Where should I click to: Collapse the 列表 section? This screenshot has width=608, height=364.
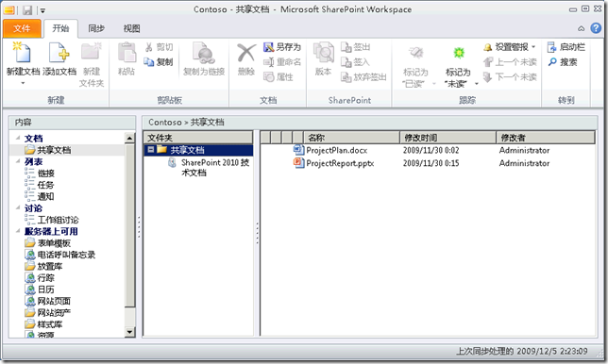[18, 160]
